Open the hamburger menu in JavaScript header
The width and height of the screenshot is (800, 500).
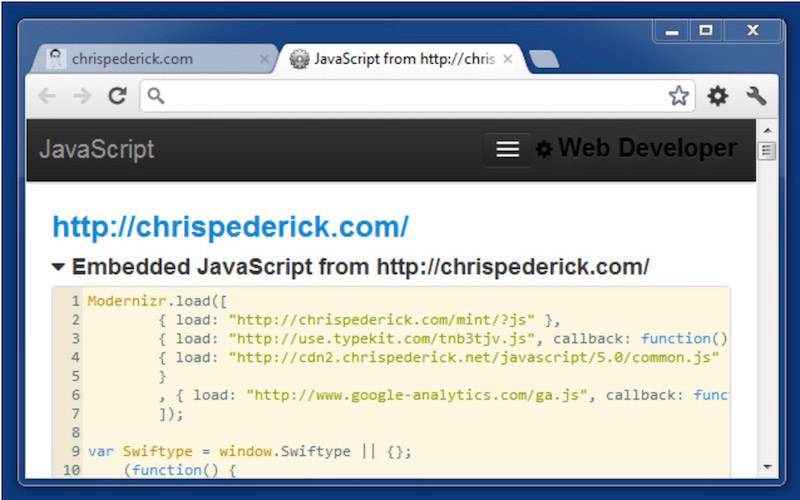[508, 149]
